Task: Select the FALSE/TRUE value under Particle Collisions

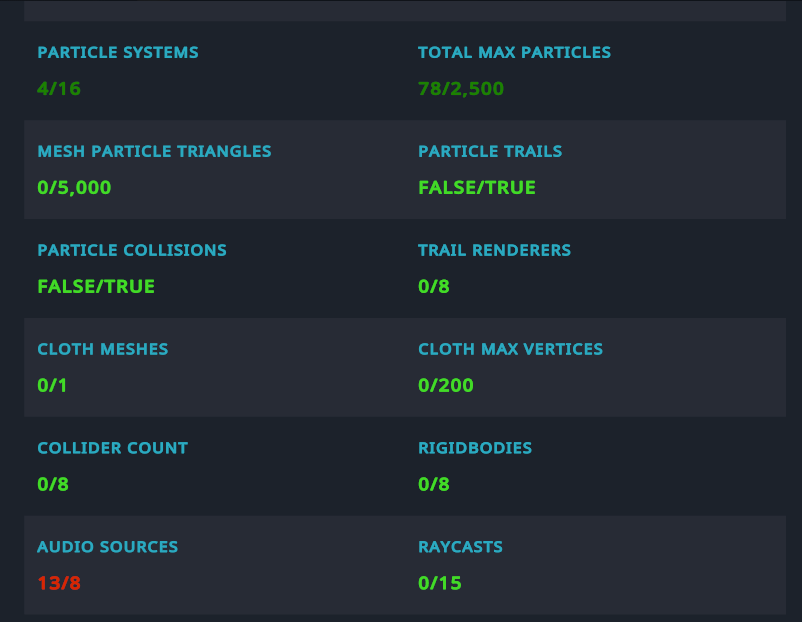Action: coord(96,287)
